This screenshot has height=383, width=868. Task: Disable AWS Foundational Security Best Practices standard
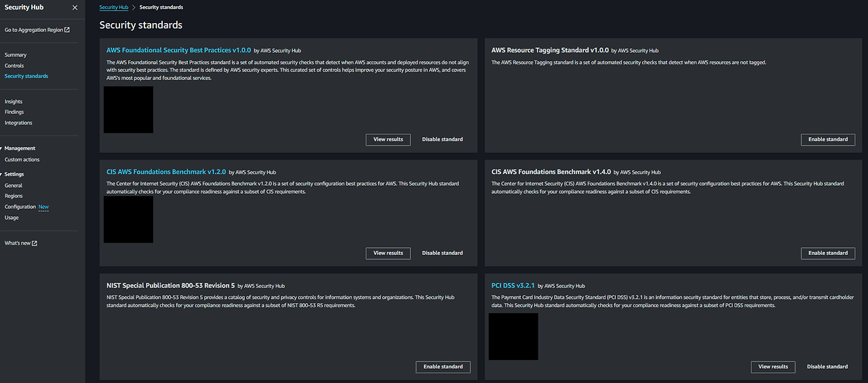(442, 139)
